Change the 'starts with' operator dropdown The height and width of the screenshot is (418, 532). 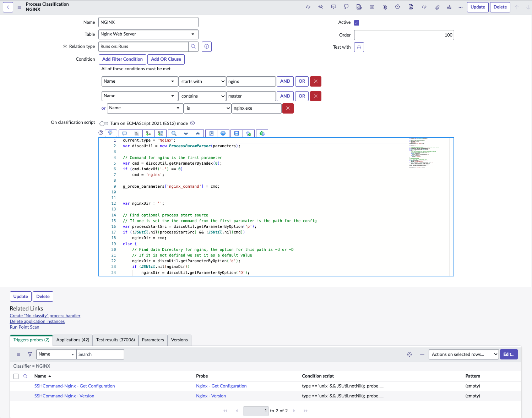[x=202, y=82]
